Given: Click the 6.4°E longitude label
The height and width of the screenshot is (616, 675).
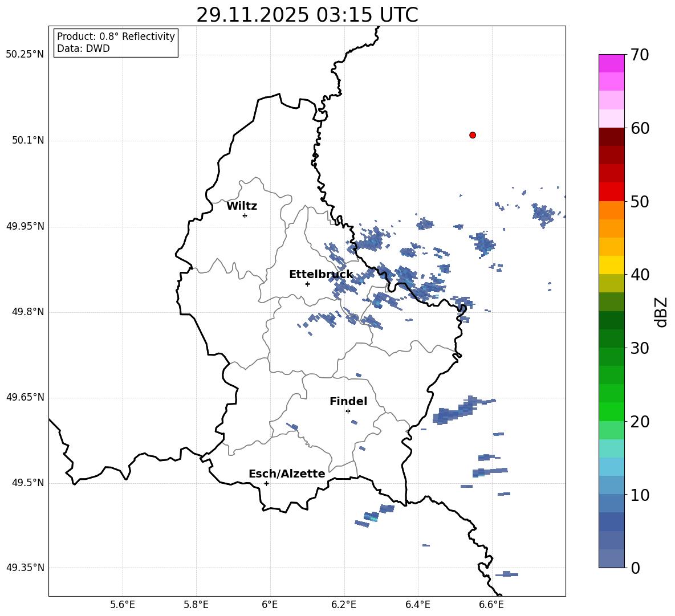Looking at the screenshot, I should pyautogui.click(x=417, y=605).
